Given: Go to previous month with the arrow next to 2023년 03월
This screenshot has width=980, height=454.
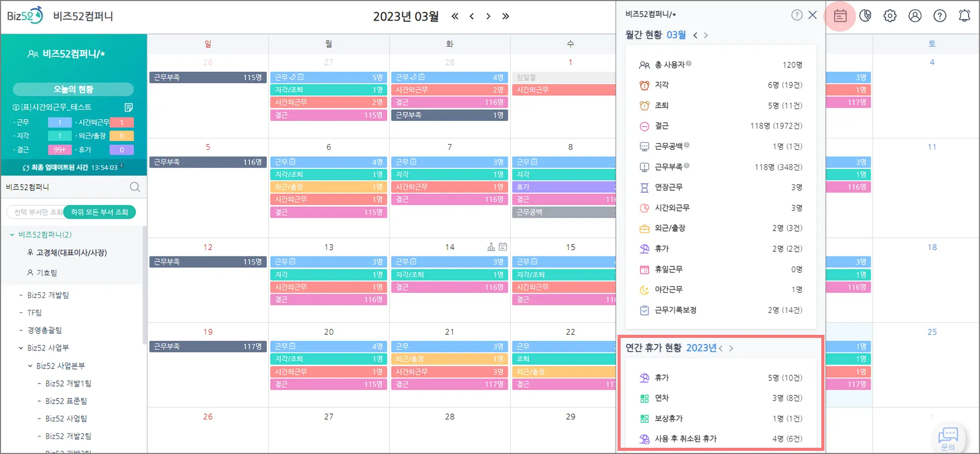Looking at the screenshot, I should pyautogui.click(x=472, y=16).
